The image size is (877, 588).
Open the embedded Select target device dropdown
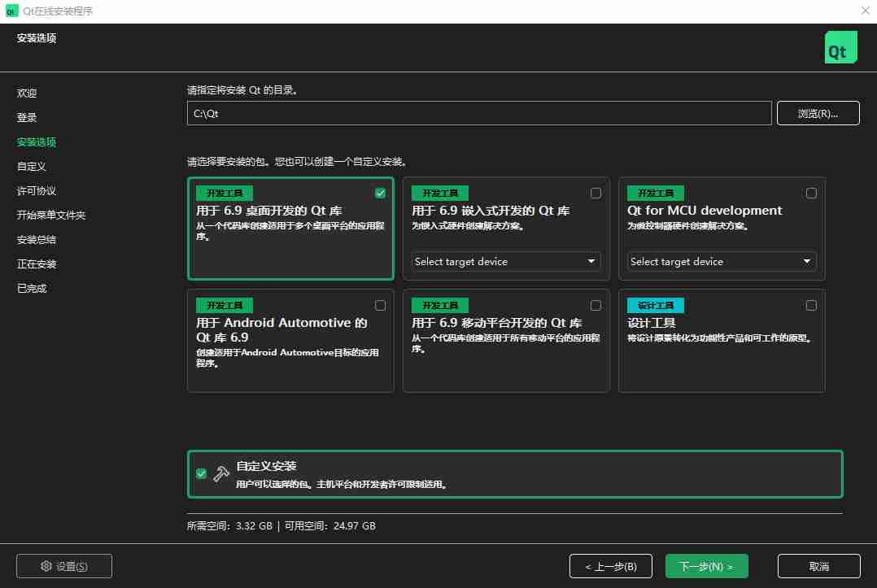[x=506, y=262]
